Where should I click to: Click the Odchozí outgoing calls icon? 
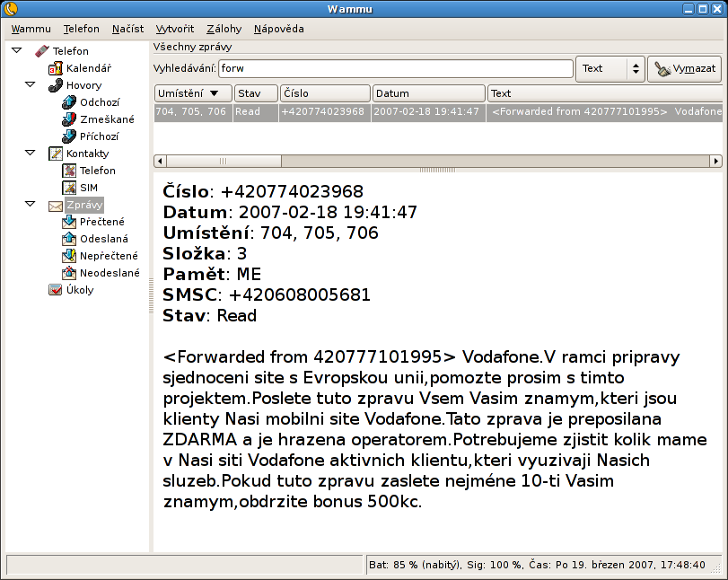69,102
